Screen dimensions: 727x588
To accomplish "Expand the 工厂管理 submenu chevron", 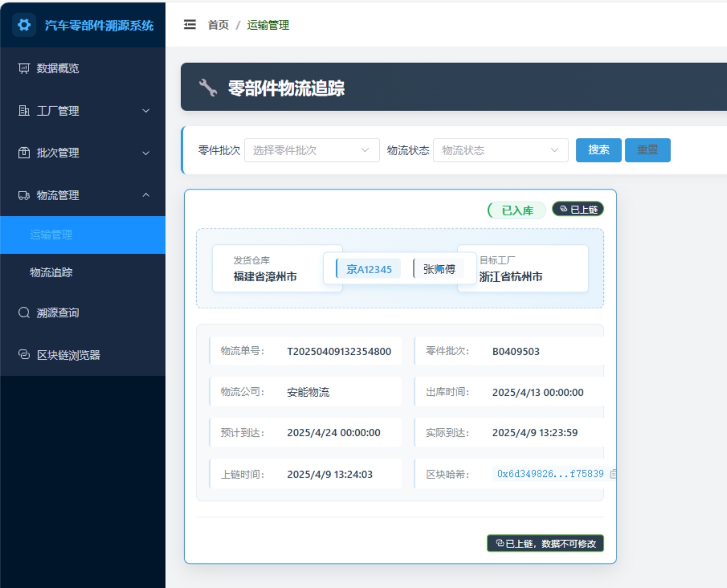I will point(146,111).
